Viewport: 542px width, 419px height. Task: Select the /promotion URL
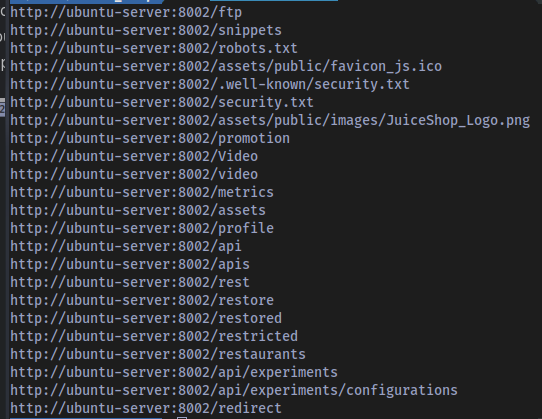[150, 139]
